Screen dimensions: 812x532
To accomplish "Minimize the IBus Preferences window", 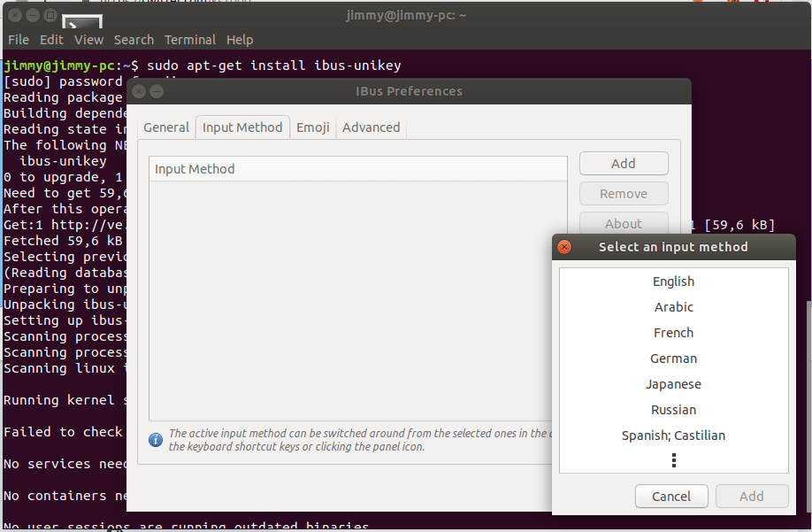I will coord(157,92).
